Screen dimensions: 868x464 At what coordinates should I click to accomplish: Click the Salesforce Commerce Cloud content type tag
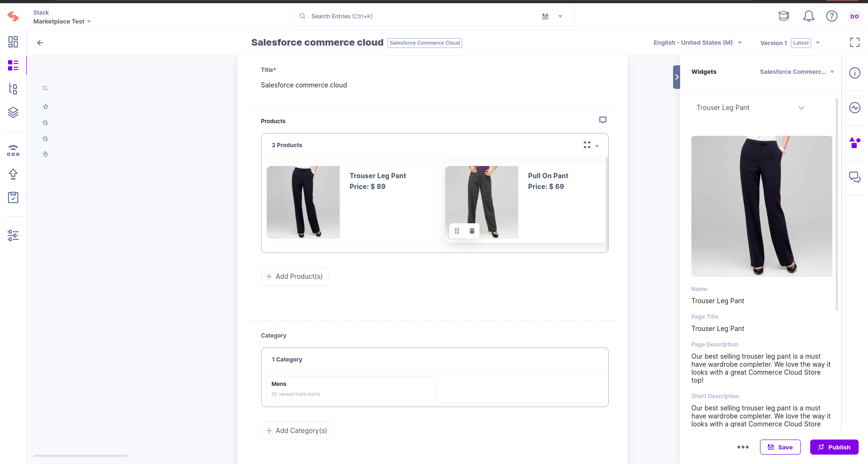tap(425, 43)
